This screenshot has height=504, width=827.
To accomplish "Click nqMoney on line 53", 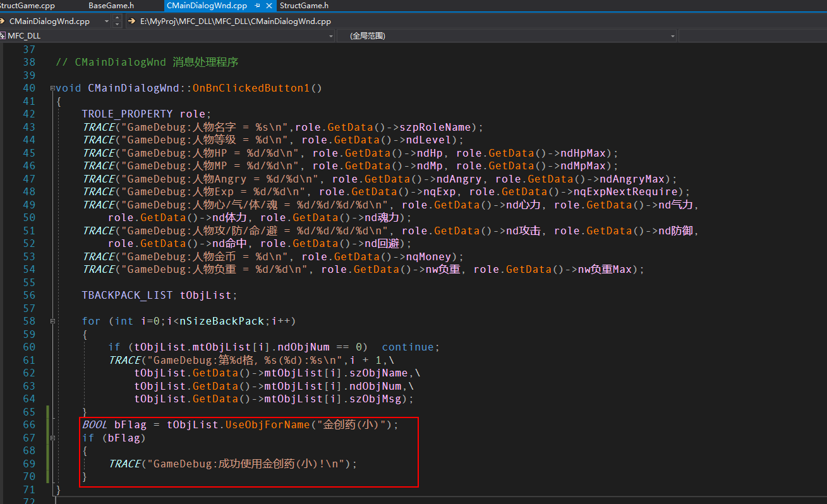I will coord(429,256).
